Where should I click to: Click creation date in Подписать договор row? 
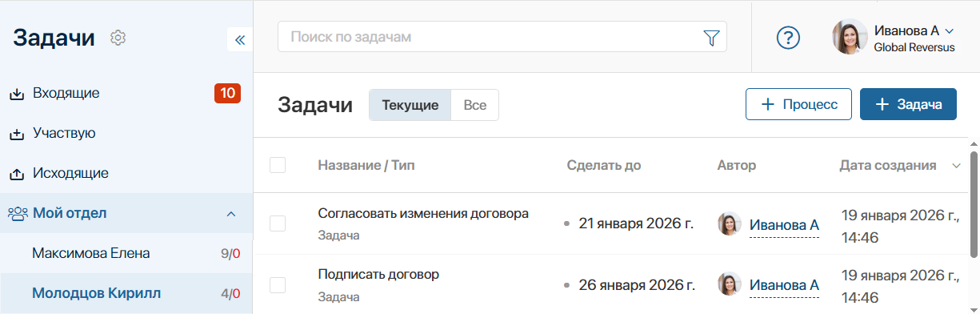click(900, 286)
